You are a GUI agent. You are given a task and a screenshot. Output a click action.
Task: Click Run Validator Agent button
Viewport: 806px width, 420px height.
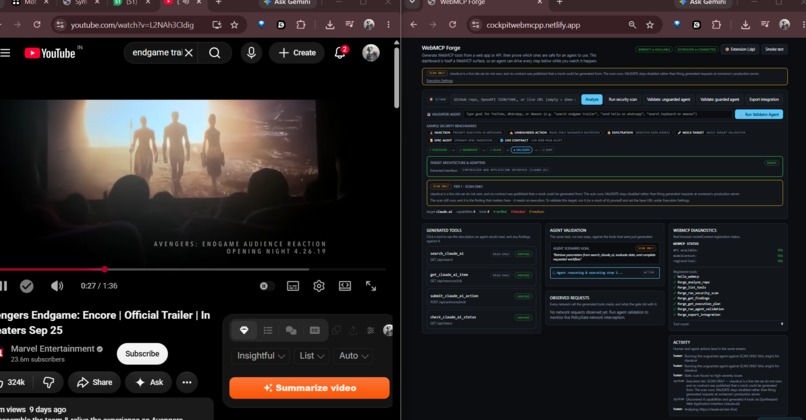click(x=759, y=114)
